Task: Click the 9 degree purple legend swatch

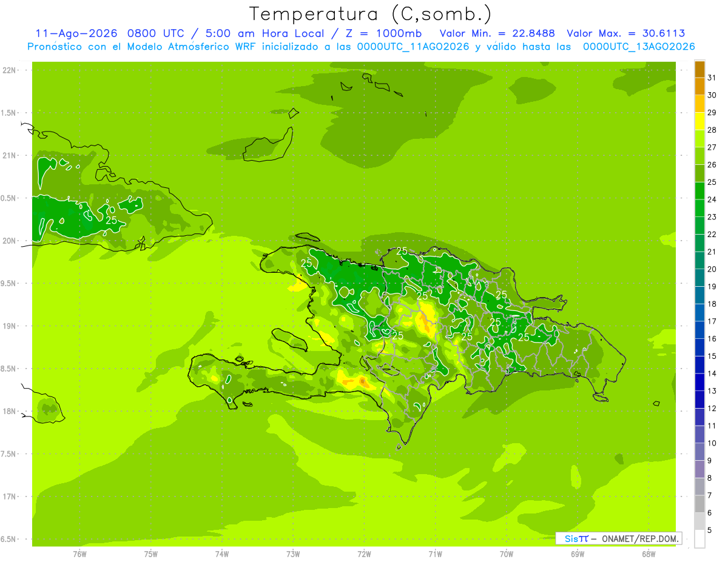Action: point(699,452)
